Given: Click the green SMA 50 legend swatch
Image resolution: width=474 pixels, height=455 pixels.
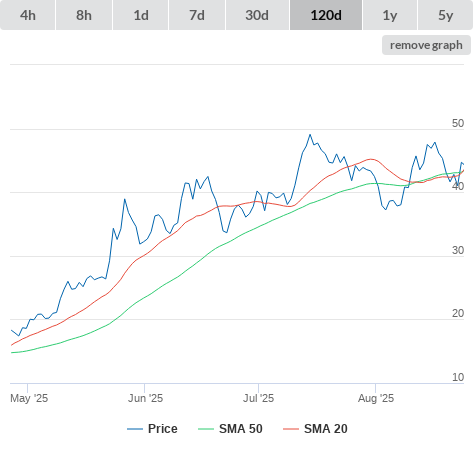Looking at the screenshot, I should pyautogui.click(x=206, y=429).
